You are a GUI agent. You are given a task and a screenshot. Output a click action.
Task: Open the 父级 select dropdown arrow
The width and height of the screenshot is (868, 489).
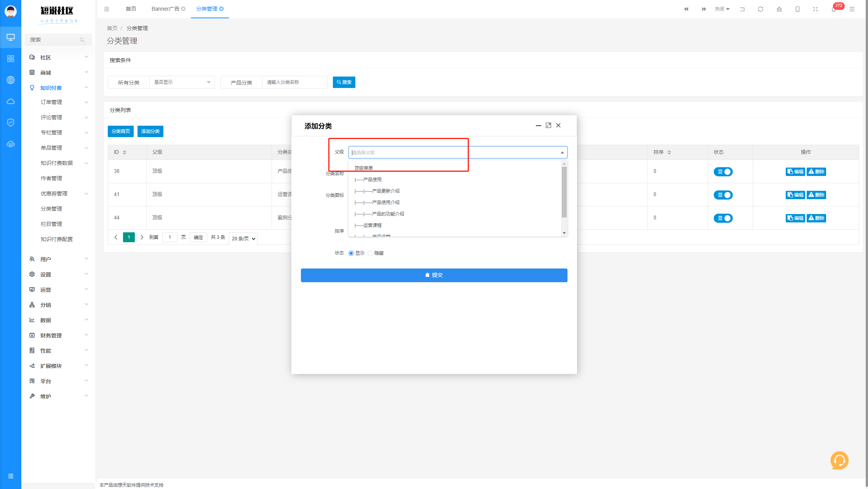pos(562,152)
